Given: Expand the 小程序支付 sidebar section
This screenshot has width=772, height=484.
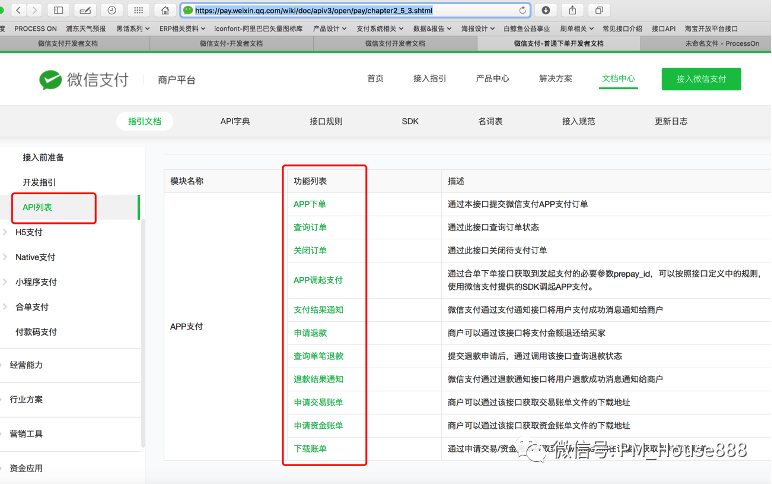Looking at the screenshot, I should (x=36, y=282).
